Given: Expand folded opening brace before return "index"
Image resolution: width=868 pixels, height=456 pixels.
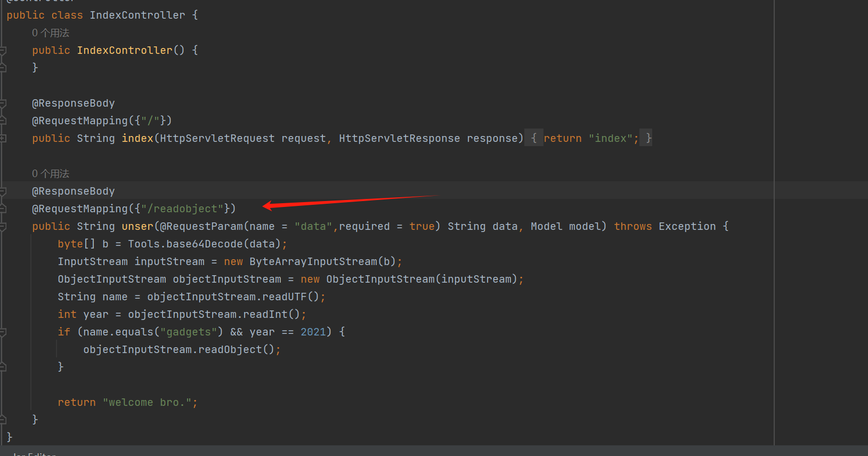Looking at the screenshot, I should click(x=533, y=138).
